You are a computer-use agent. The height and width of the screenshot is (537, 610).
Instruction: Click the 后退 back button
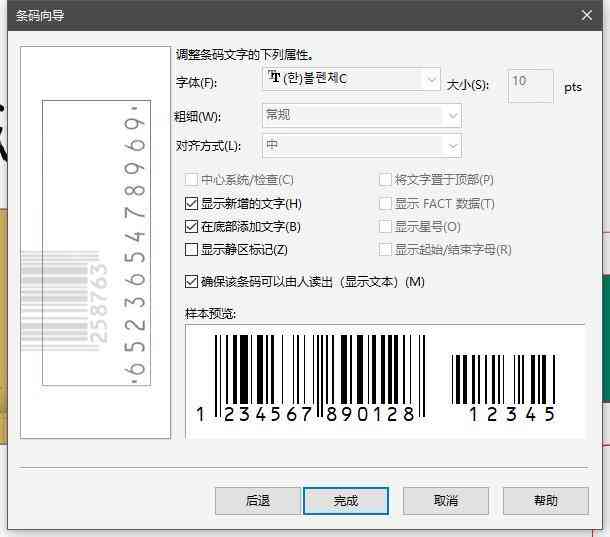click(x=258, y=501)
